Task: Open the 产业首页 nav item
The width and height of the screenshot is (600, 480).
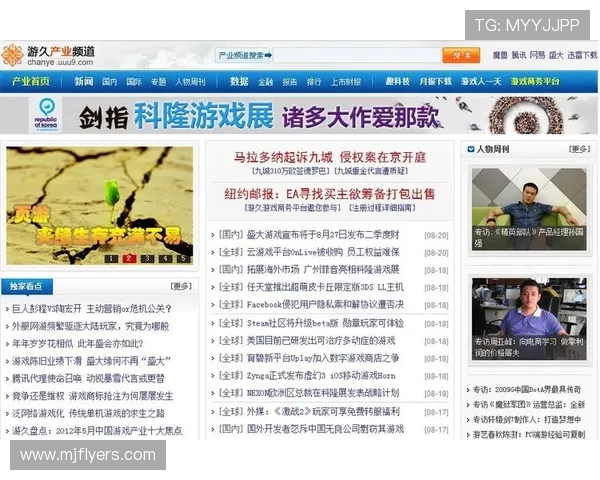Action: click(31, 82)
